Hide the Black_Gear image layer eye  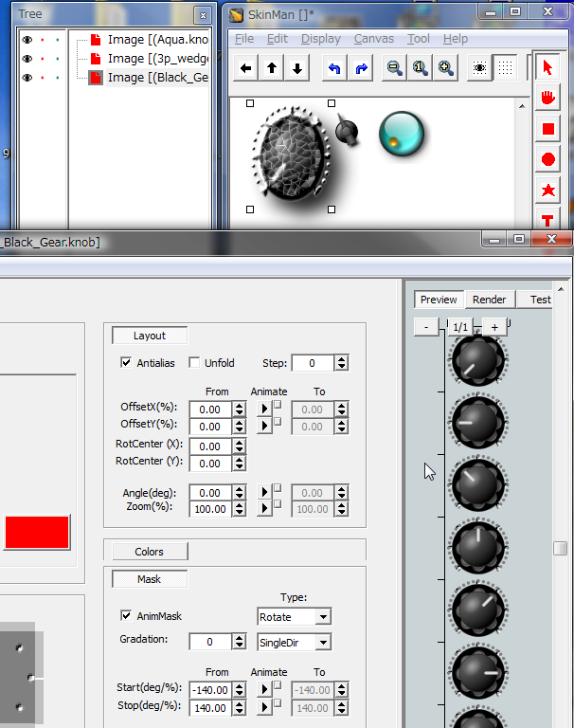click(x=27, y=78)
